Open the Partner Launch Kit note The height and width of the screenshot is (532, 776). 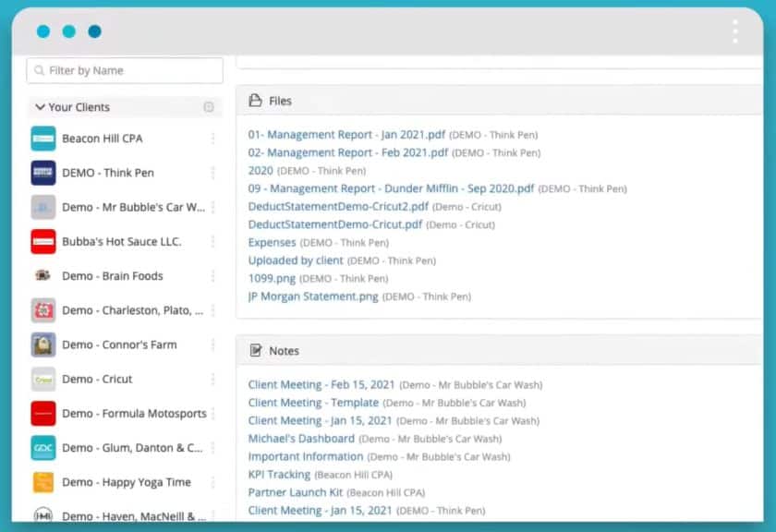(x=296, y=492)
